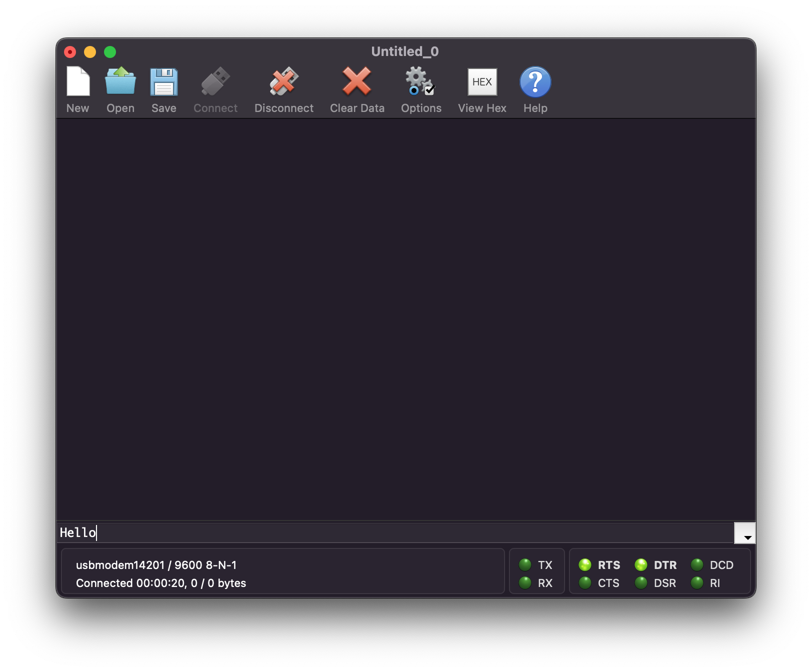The image size is (812, 672).
Task: Click the CTS status LED
Action: click(585, 582)
